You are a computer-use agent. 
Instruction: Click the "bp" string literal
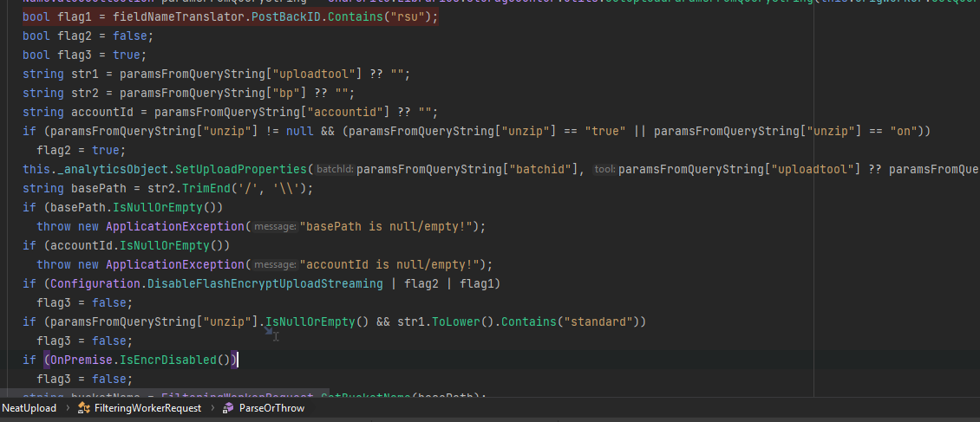click(x=290, y=93)
